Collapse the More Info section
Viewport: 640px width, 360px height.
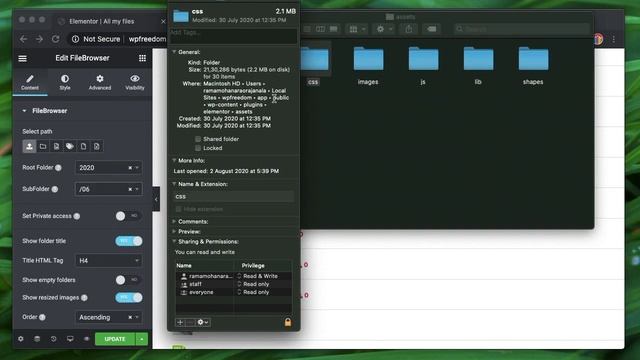[x=174, y=161]
